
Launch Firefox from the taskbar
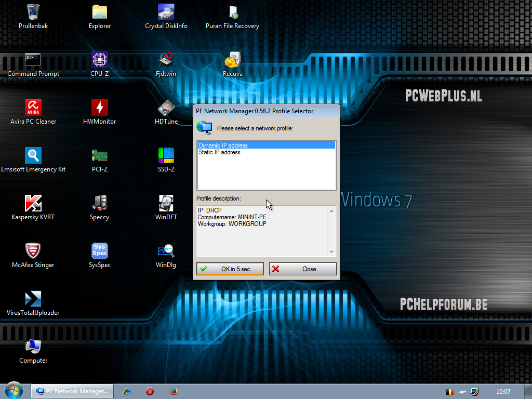(x=174, y=391)
